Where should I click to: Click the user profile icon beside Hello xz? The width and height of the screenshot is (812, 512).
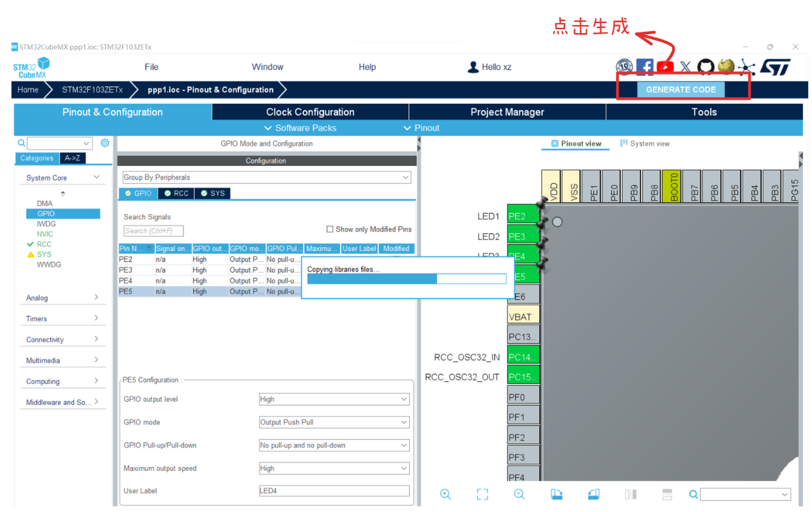[x=473, y=67]
